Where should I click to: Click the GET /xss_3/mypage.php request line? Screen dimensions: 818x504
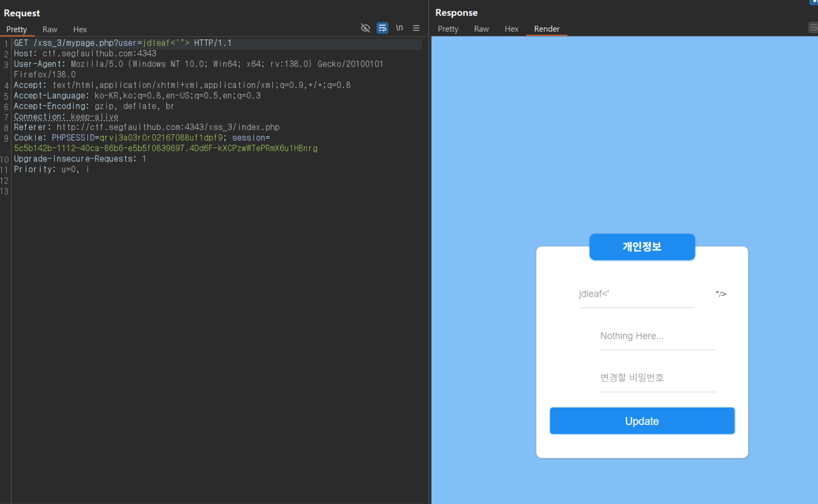point(123,43)
